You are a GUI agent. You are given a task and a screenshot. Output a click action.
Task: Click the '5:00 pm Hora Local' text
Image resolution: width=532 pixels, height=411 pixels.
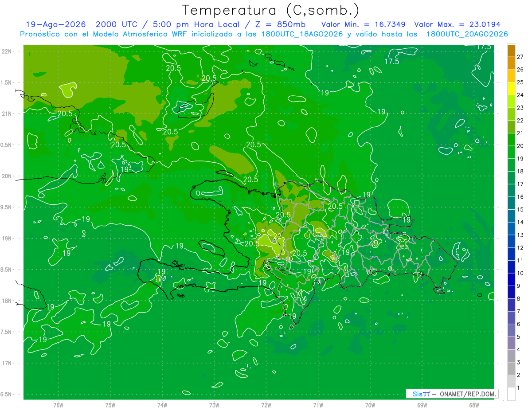click(197, 24)
